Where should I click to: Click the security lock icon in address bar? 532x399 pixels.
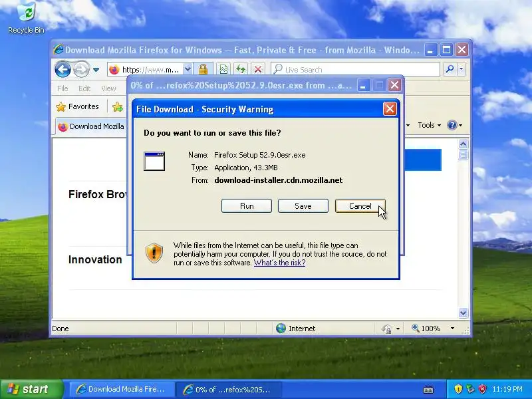click(203, 70)
